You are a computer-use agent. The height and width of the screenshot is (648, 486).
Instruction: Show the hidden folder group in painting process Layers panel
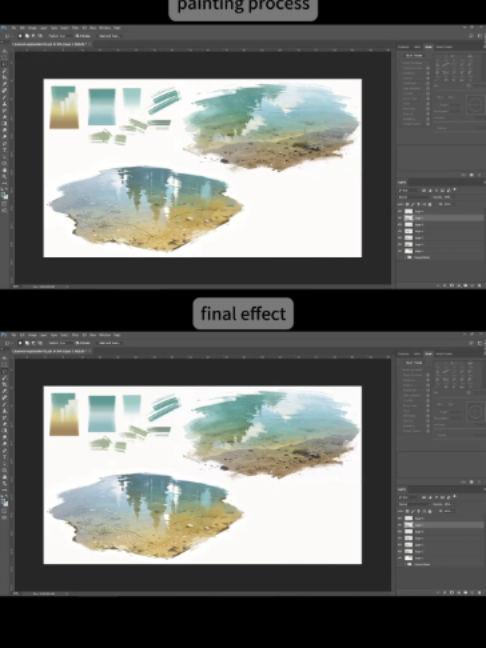(x=400, y=257)
